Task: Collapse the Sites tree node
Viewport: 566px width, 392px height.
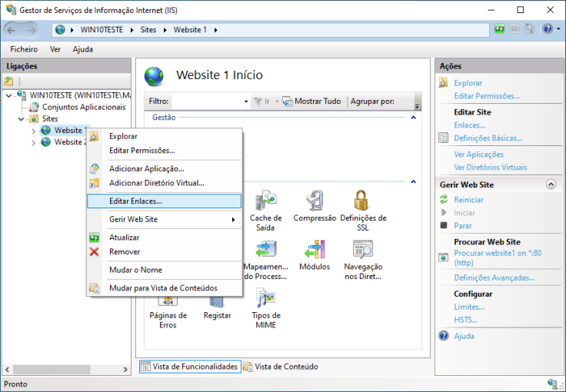Action: pos(21,119)
